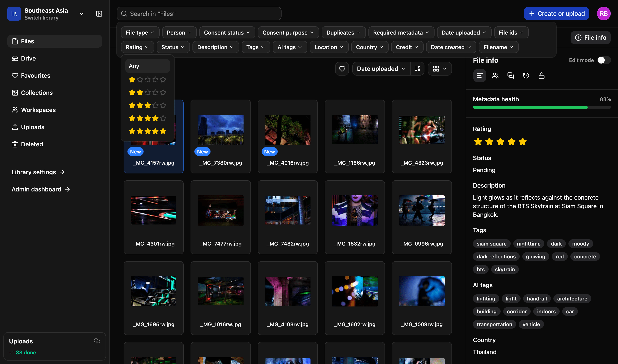The width and height of the screenshot is (618, 364).
Task: Open the AI tags filter dropdown
Action: 290,47
